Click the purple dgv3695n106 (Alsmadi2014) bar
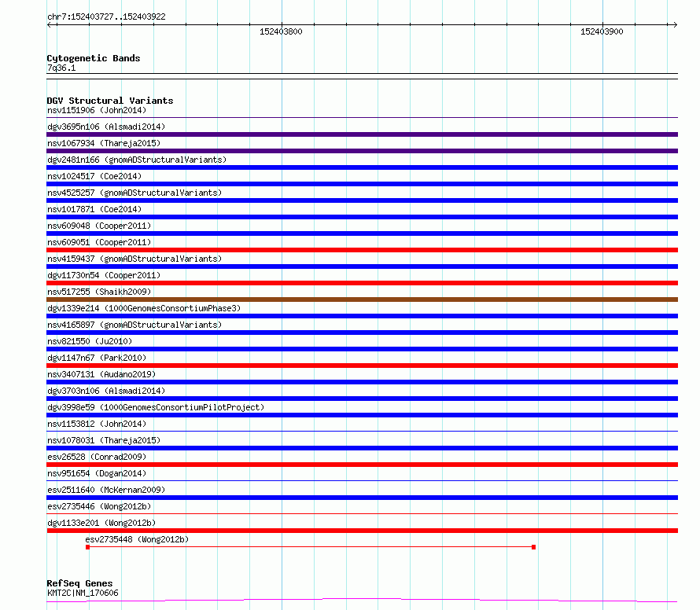700x610 pixels. point(362,134)
